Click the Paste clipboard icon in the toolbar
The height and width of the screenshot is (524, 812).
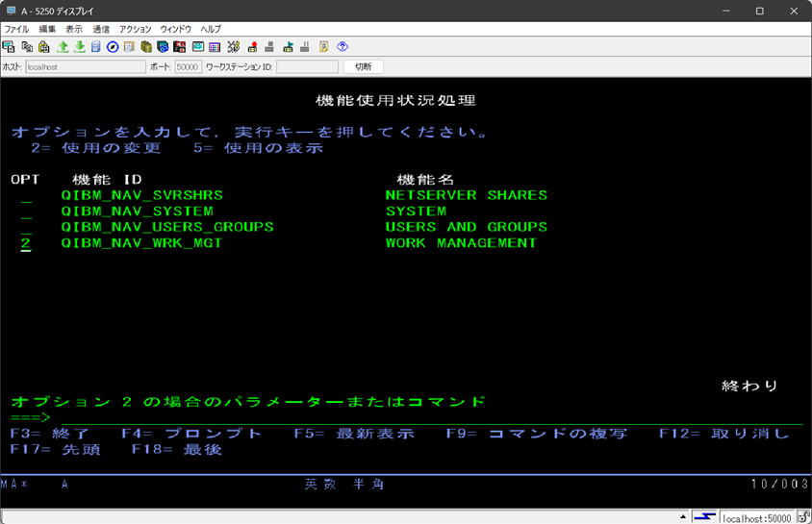(x=43, y=46)
